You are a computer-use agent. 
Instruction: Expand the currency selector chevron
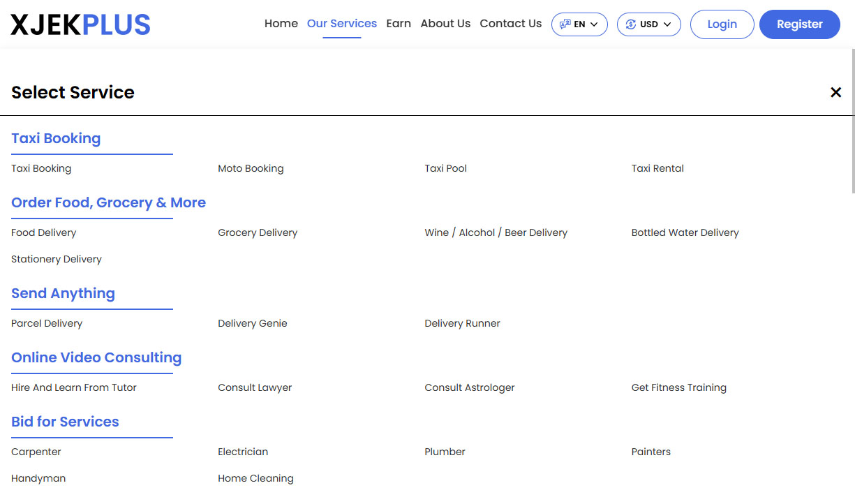(667, 24)
